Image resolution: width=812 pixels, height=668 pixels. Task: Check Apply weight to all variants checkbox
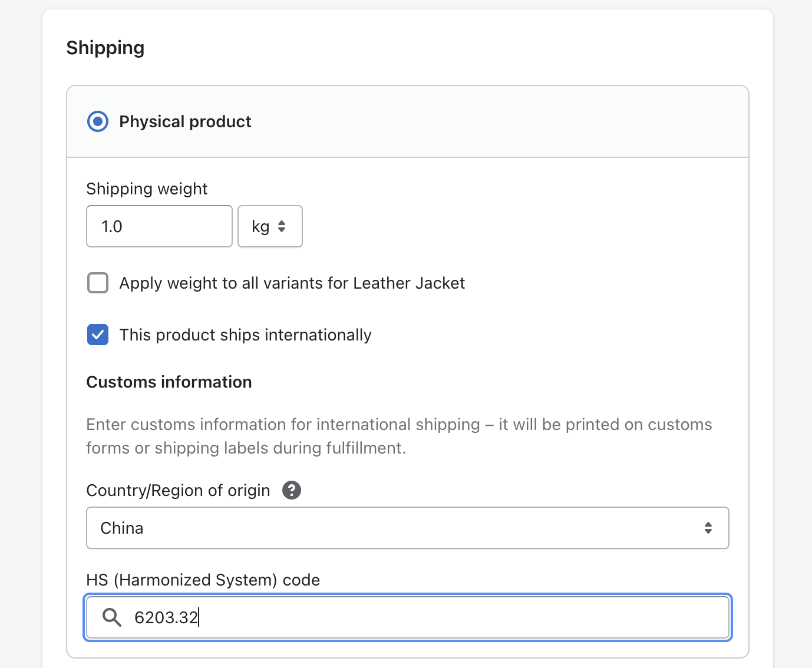click(98, 283)
